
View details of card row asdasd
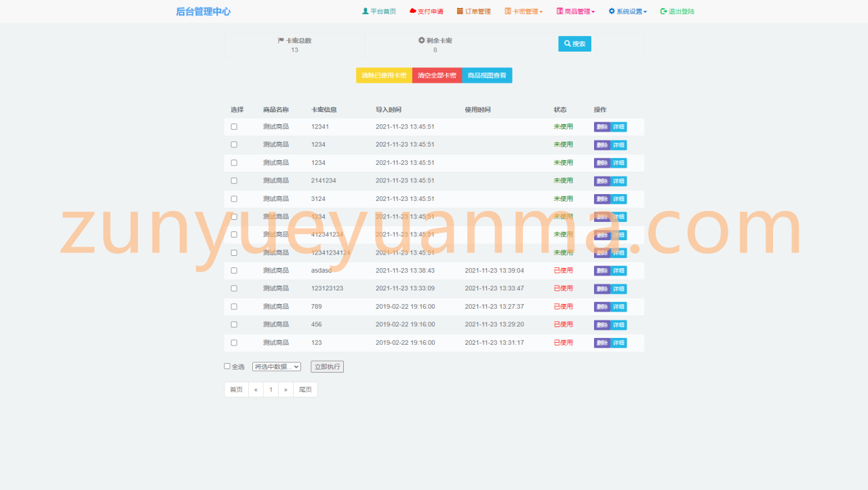(618, 271)
